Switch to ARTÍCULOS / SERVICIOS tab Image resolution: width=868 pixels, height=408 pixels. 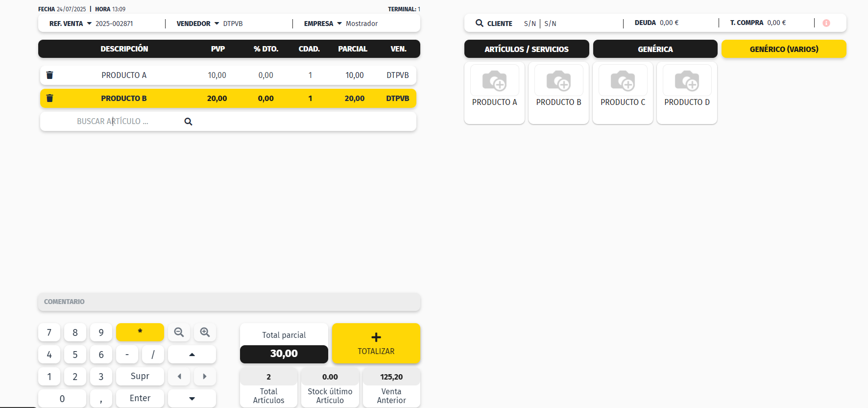click(526, 49)
